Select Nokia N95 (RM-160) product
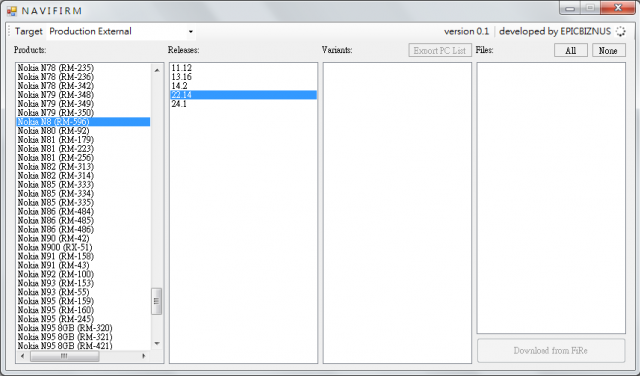Screen dimensions: 640x376 [83, 310]
